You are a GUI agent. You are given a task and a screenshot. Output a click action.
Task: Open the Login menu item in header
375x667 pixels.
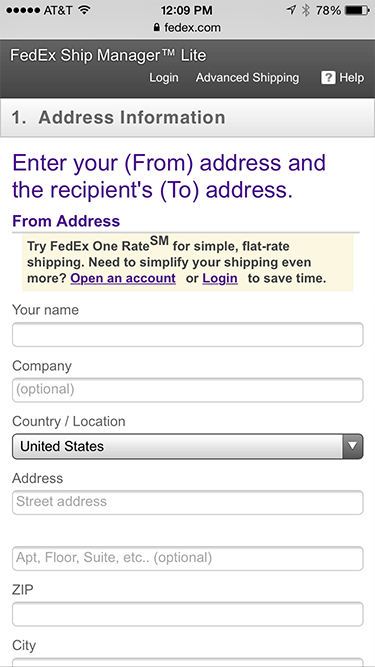click(x=164, y=78)
